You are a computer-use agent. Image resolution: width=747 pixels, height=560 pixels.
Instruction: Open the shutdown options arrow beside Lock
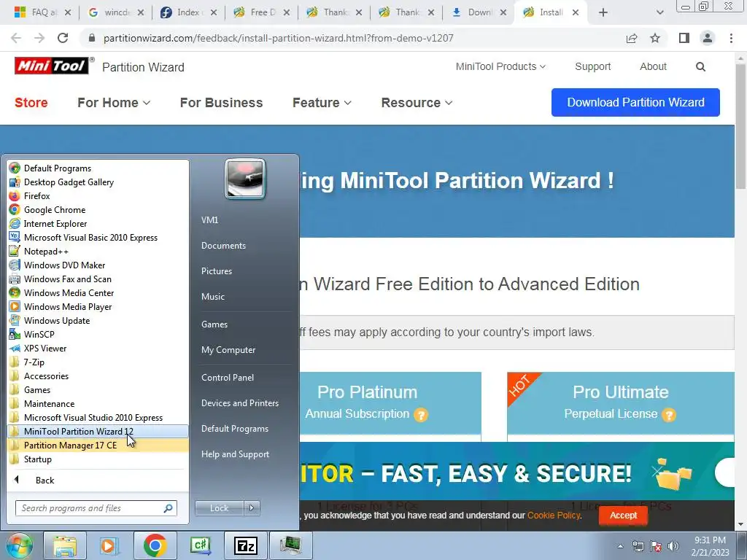[252, 508]
